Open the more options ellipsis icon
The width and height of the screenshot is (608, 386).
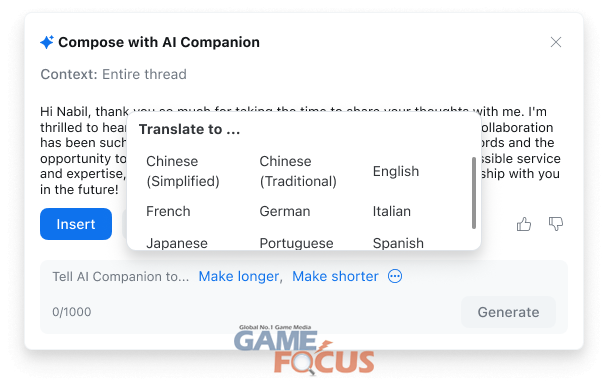[x=395, y=276]
